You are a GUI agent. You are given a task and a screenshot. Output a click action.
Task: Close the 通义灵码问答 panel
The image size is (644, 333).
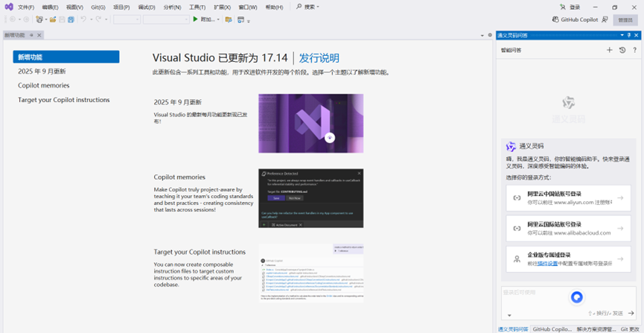[x=637, y=35]
